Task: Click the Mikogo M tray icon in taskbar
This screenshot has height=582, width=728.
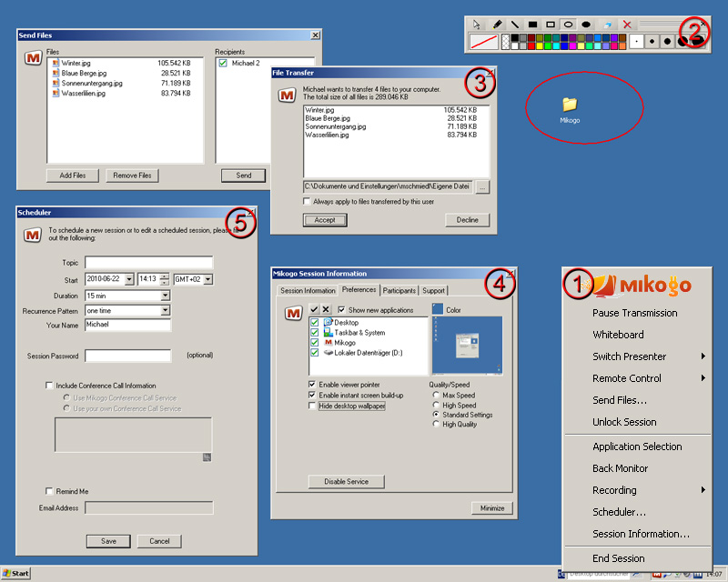Action: point(656,575)
